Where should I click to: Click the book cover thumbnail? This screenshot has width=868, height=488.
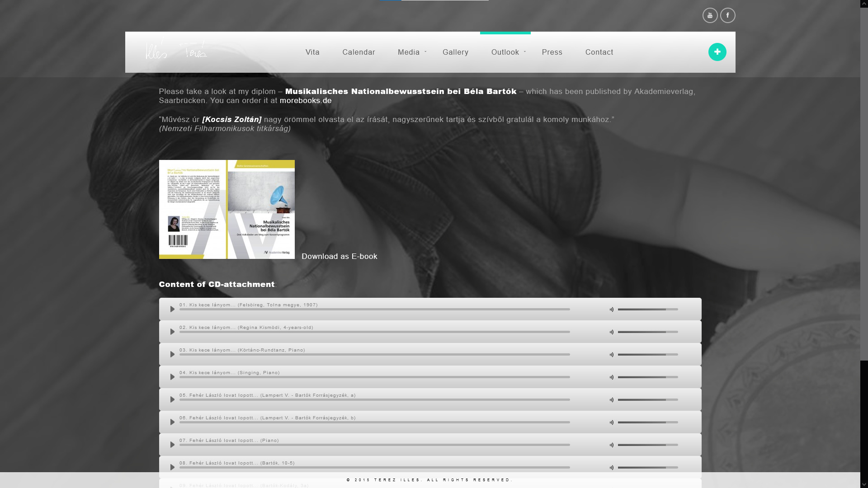[x=226, y=209]
